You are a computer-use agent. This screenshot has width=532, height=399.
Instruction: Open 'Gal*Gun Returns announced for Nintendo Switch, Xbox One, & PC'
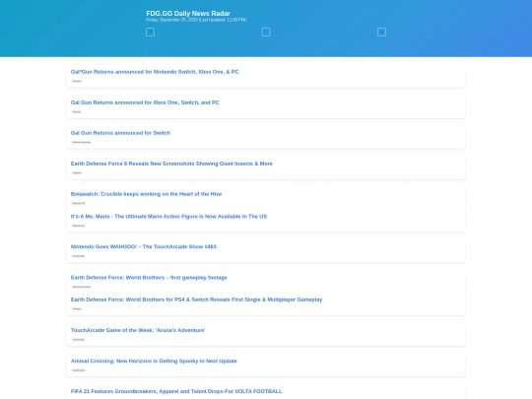coord(155,72)
